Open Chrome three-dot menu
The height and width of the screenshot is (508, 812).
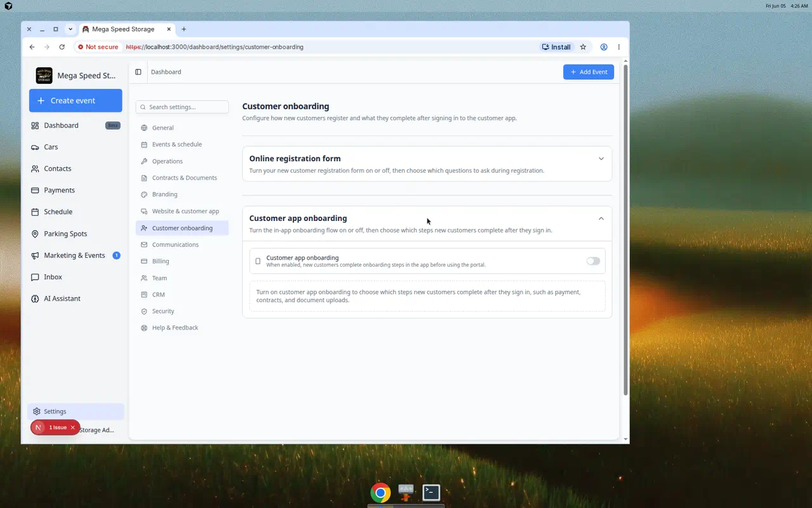[x=619, y=47]
